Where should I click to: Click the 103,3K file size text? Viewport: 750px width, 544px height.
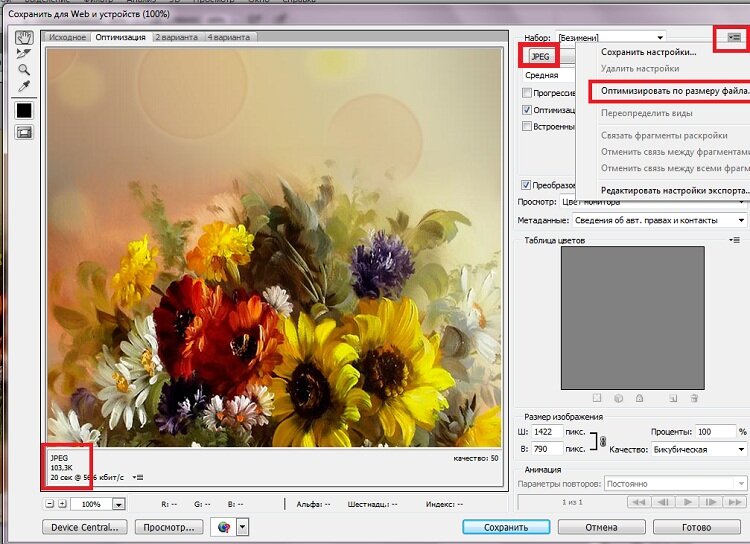tap(61, 467)
